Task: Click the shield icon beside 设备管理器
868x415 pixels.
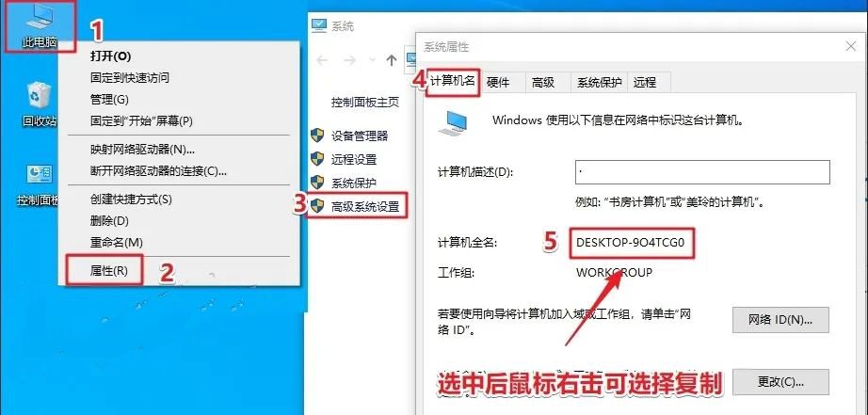Action: (x=317, y=136)
